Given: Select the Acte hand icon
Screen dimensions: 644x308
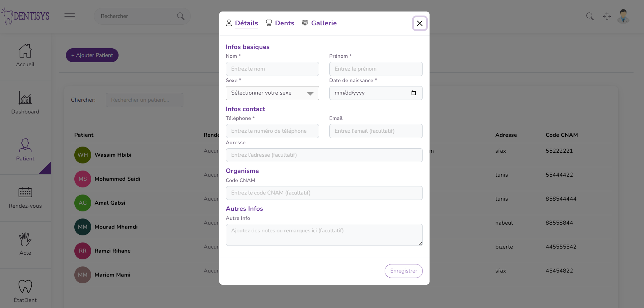Looking at the screenshot, I should tap(25, 239).
